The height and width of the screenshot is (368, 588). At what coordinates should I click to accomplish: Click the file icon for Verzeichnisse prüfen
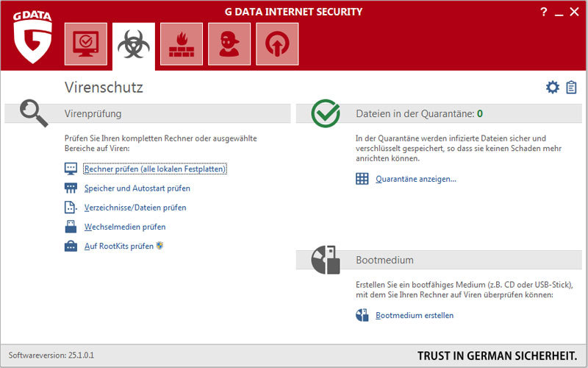point(71,208)
